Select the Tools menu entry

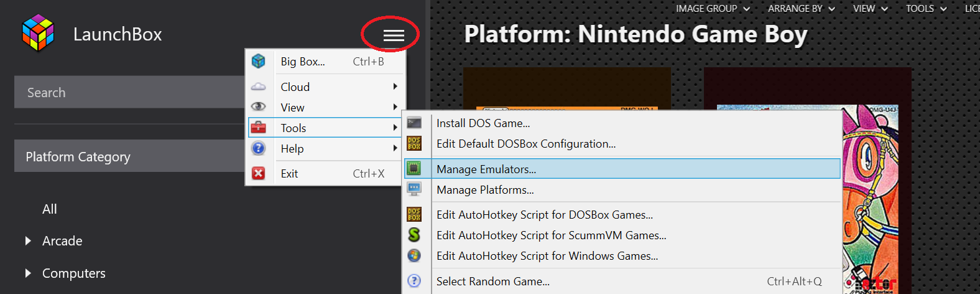point(324,128)
